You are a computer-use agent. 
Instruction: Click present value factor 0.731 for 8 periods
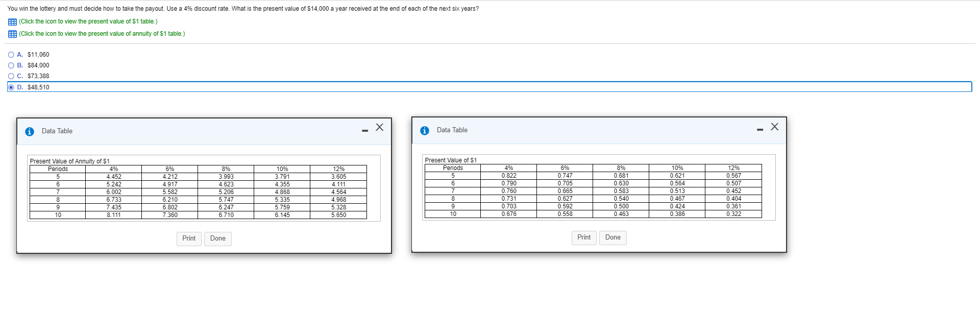tap(509, 199)
